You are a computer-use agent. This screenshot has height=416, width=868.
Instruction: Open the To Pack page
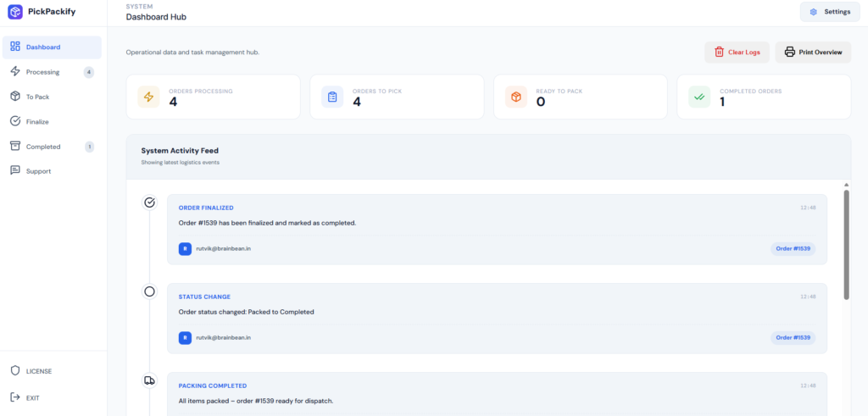37,97
